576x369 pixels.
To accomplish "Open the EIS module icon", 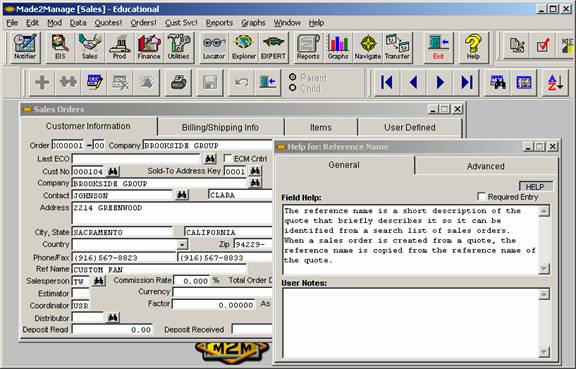I will click(x=60, y=47).
